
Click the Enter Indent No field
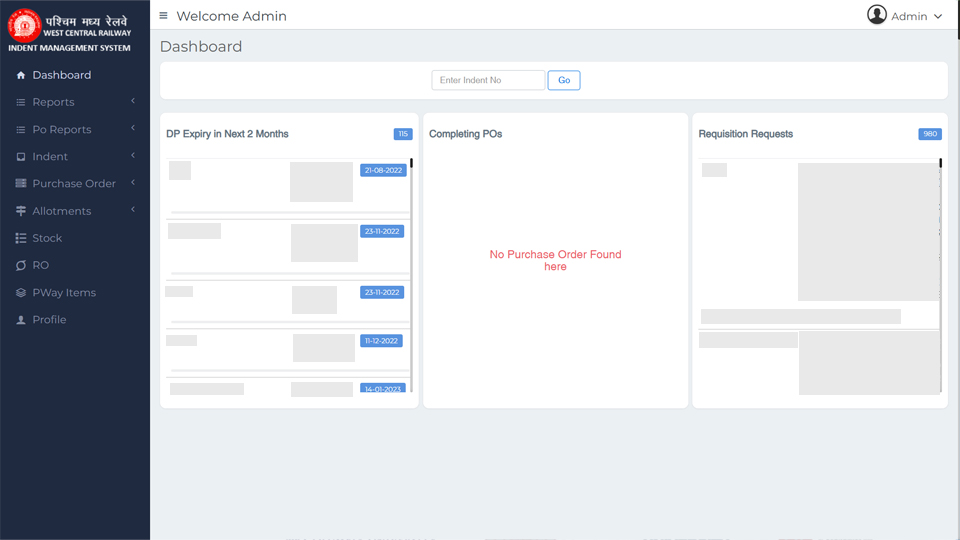tap(488, 80)
